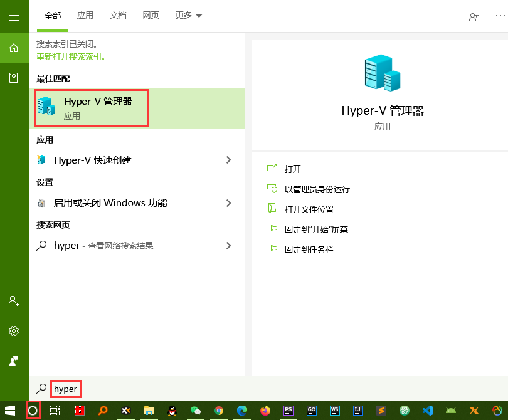Click the search box containing hyper
This screenshot has height=420, width=508.
[x=65, y=389]
